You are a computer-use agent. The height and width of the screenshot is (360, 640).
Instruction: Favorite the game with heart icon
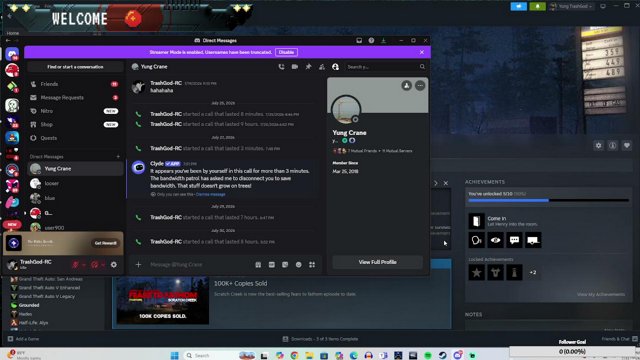627,145
